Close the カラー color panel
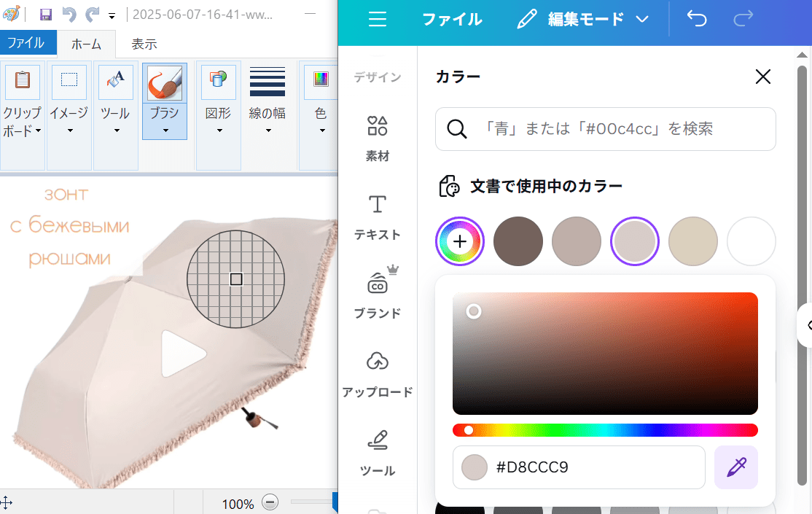Image resolution: width=812 pixels, height=514 pixels. (x=762, y=77)
